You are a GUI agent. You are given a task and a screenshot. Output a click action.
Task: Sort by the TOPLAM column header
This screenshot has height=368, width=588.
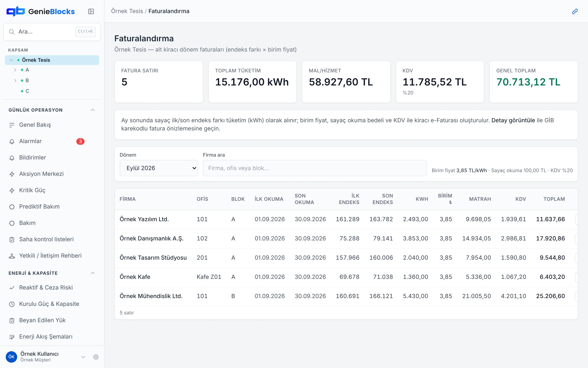[554, 199]
